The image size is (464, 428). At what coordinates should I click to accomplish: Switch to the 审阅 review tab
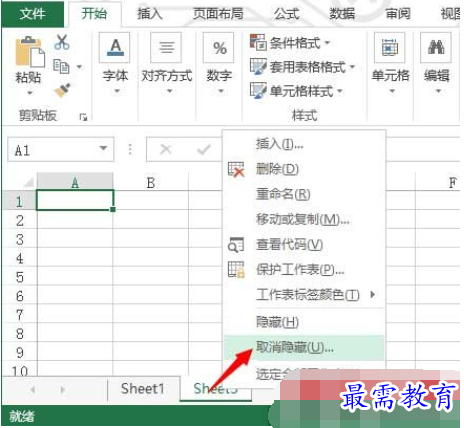pyautogui.click(x=398, y=14)
